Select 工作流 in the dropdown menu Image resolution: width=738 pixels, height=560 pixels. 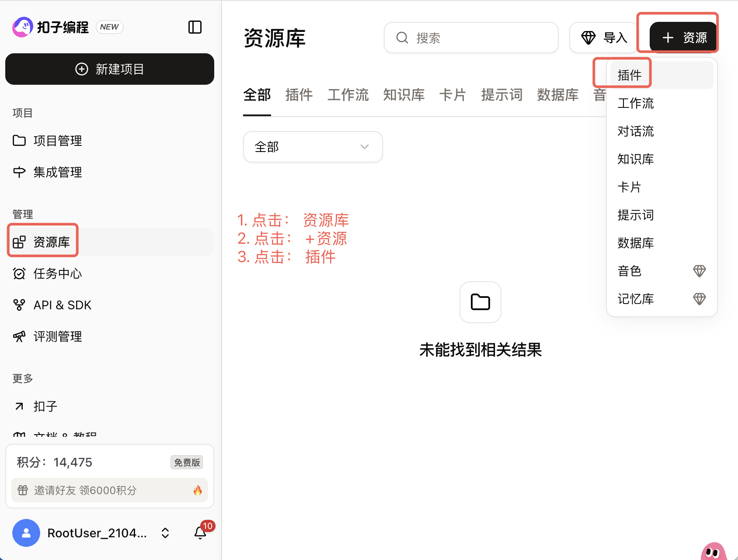tap(635, 104)
